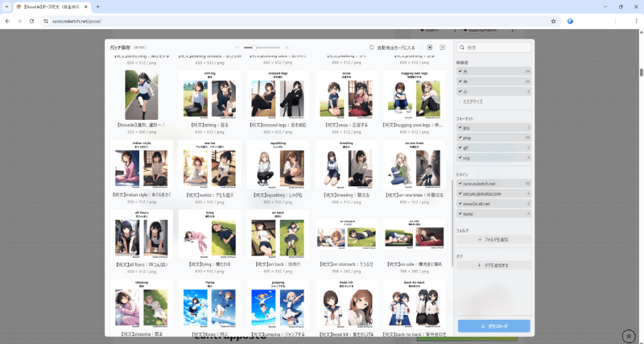644x344 pixels.
Task: Adjust the thumbnail size slider
Action: coord(255,48)
